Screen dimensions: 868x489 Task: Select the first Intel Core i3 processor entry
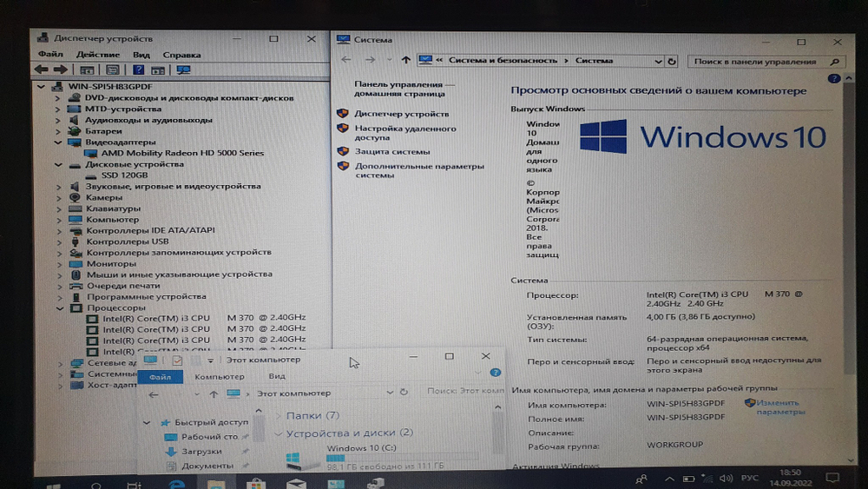[204, 318]
